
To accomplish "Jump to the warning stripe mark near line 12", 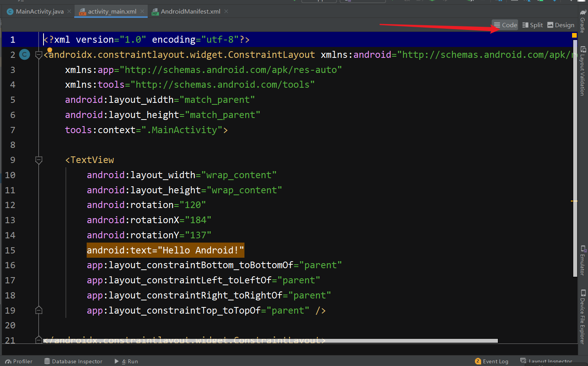I will point(574,201).
